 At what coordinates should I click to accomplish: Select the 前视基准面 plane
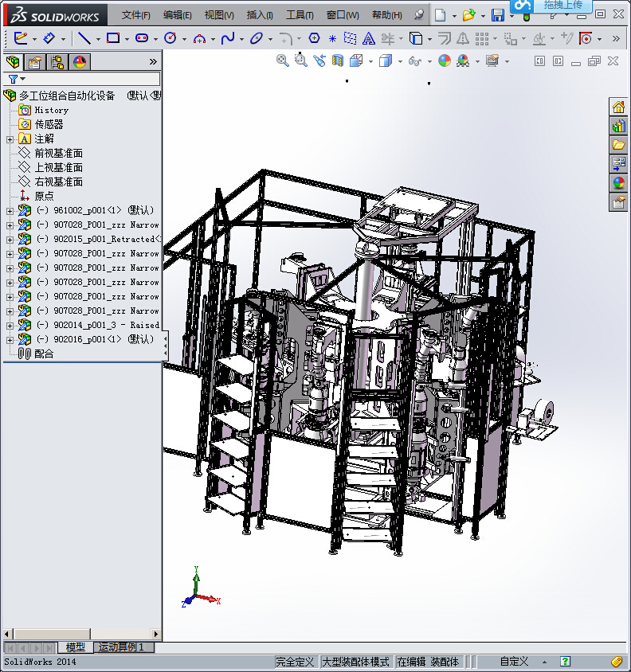(58, 154)
